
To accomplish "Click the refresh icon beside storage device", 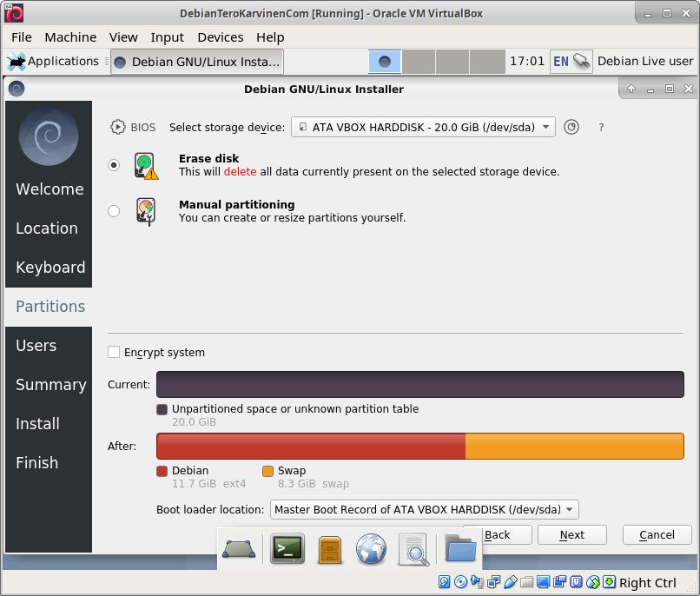I will coord(571,127).
